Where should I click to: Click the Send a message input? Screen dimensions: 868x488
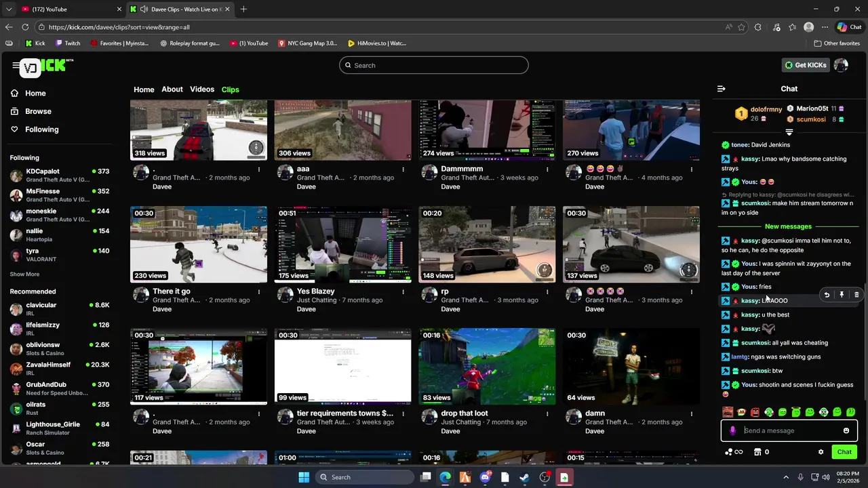tap(790, 430)
